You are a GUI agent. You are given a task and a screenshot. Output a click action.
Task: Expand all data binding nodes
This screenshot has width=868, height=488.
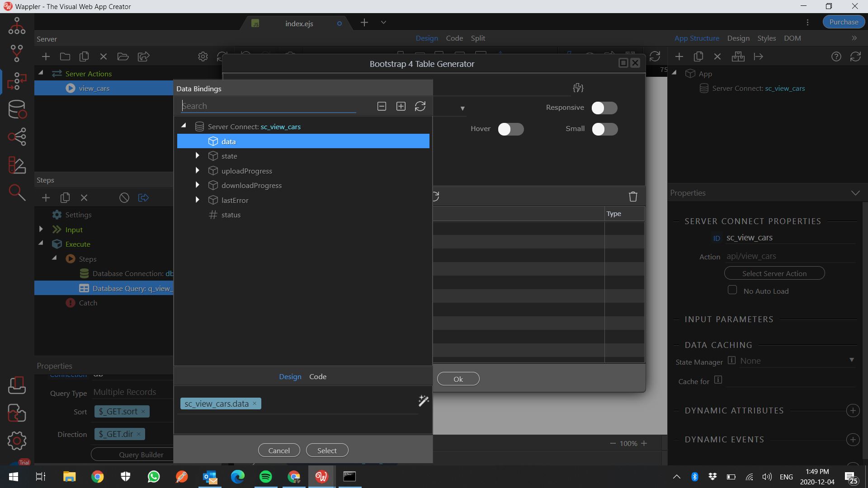coord(401,106)
